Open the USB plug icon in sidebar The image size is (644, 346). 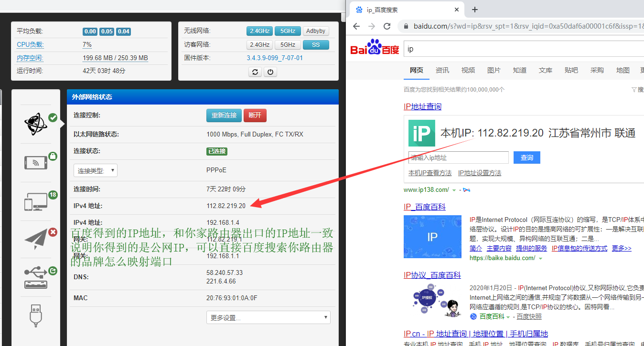(36, 315)
